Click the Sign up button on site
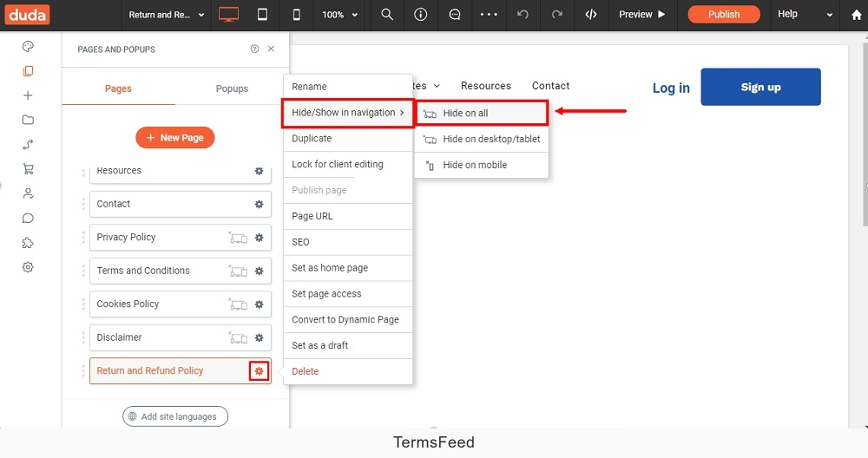The height and width of the screenshot is (458, 868). tap(760, 87)
